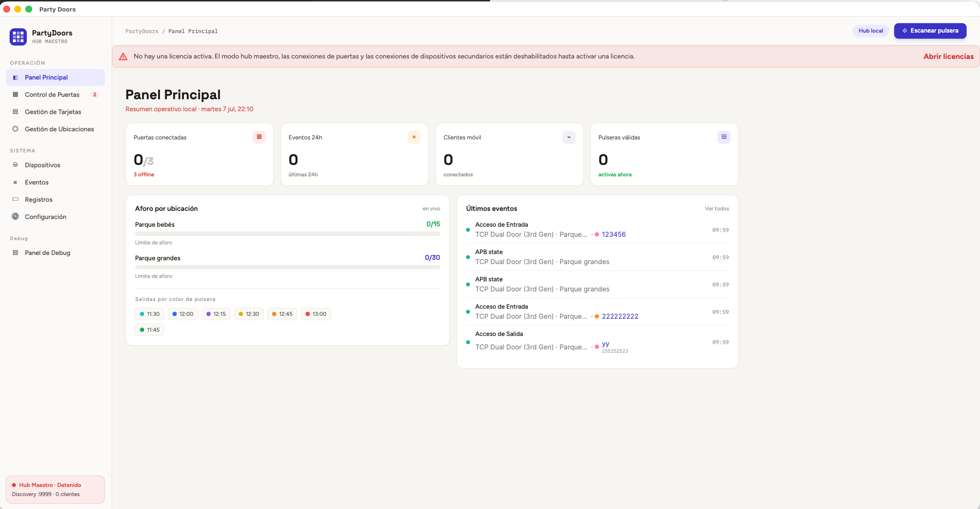Click the activas ahora label
Screen dimensions: 980x509
point(615,174)
